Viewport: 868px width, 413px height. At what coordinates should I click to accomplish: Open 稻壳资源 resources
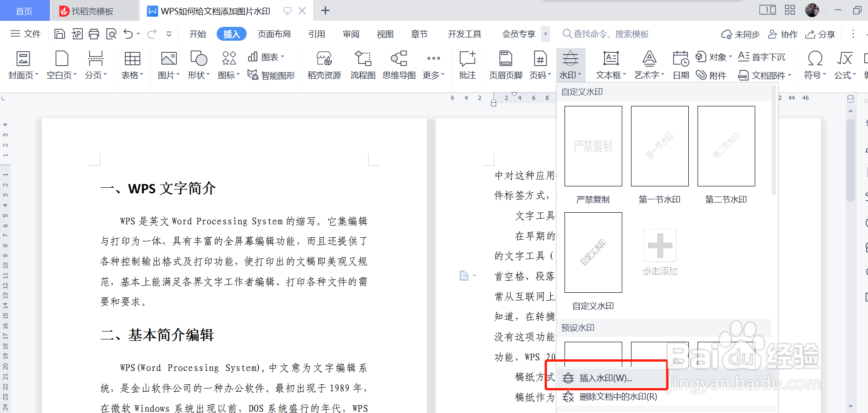click(324, 65)
